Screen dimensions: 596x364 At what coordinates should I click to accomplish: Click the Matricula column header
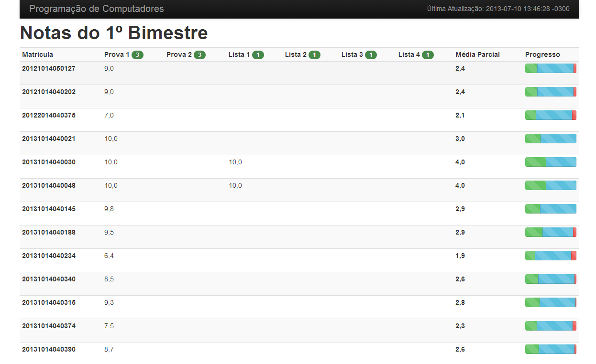click(37, 54)
